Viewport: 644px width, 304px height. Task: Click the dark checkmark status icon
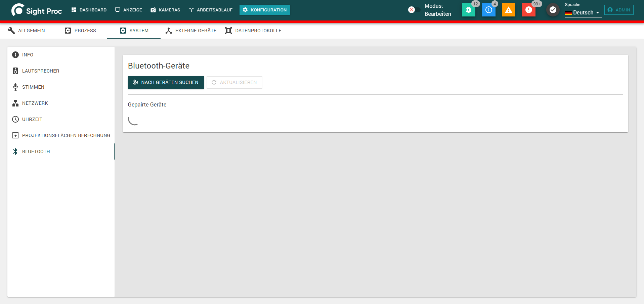(x=553, y=10)
